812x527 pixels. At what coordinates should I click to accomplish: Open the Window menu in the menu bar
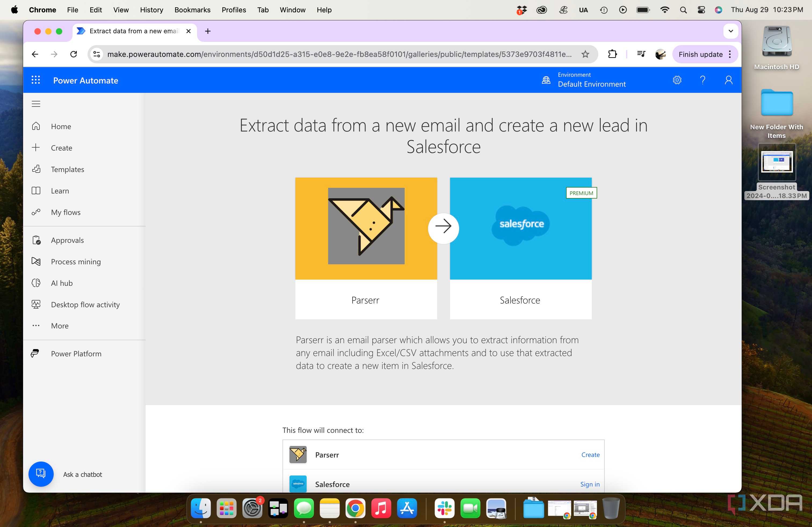pyautogui.click(x=292, y=10)
